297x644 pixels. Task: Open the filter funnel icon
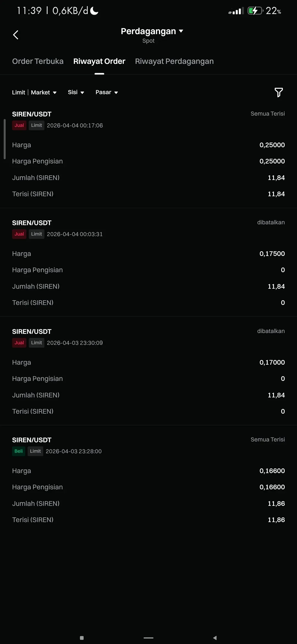tap(279, 92)
